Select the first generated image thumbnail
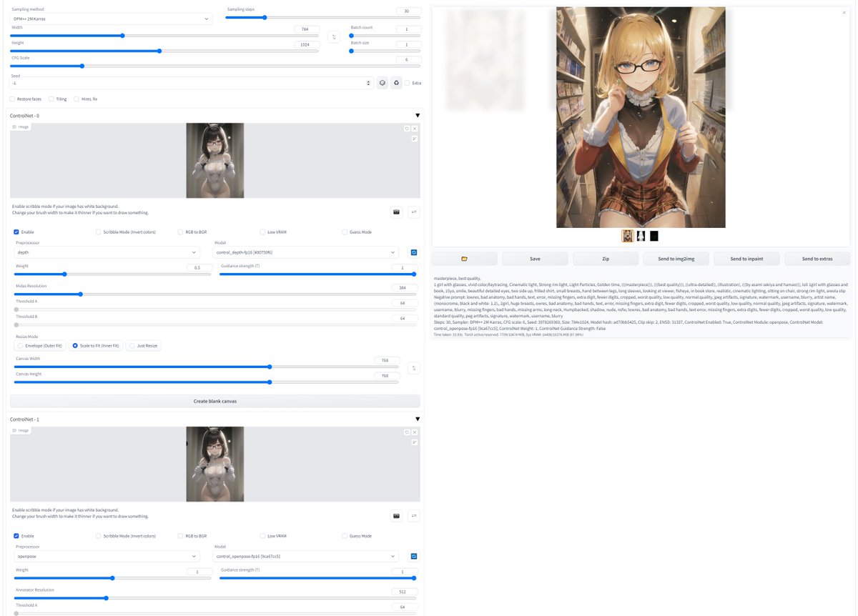The height and width of the screenshot is (616, 858). 627,235
